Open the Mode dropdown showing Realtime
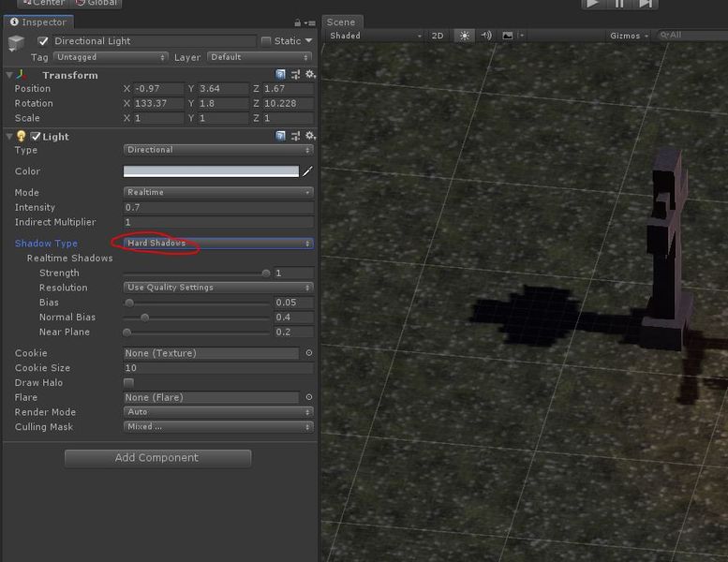Screen dimensions: 728x562 [x=218, y=192]
